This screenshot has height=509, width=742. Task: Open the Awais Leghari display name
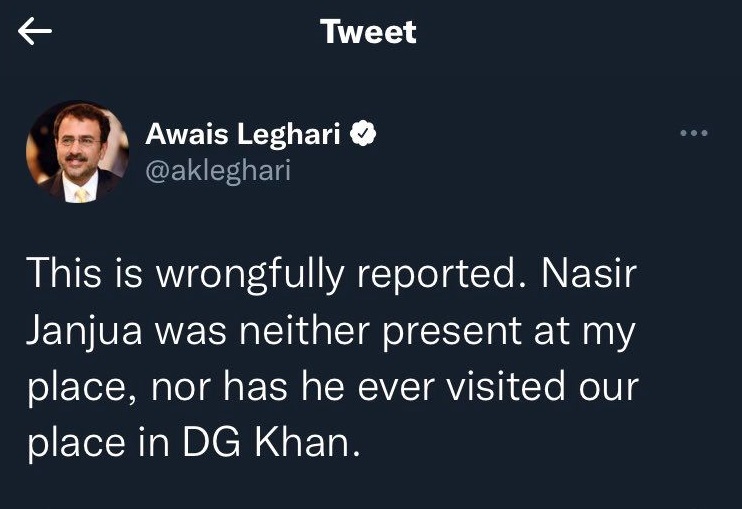pos(243,134)
